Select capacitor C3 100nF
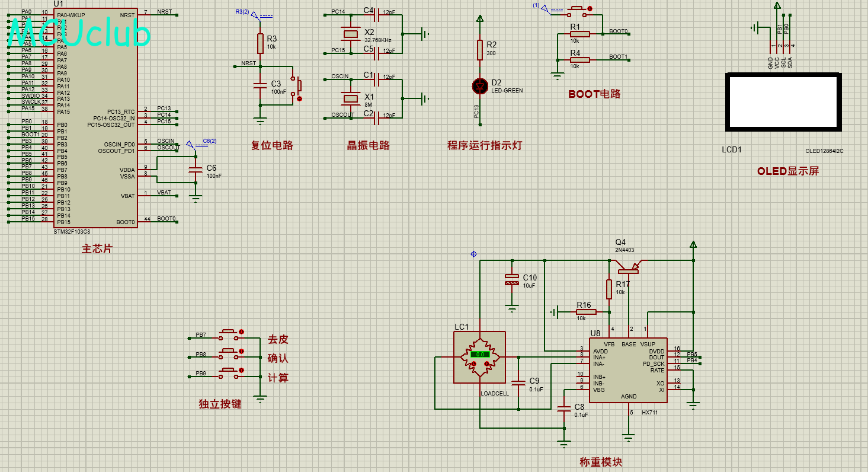 coord(260,86)
